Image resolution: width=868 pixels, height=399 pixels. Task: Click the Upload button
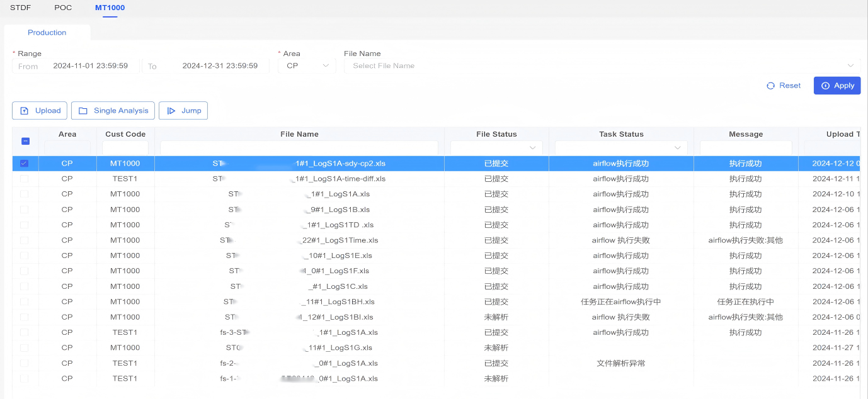pos(40,111)
